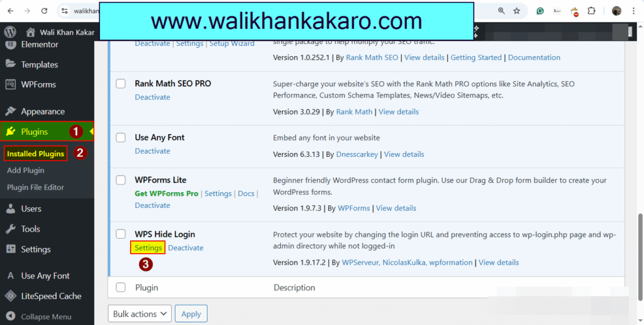The width and height of the screenshot is (644, 325).
Task: Deactivate Rank Math SEO PRO
Action: click(x=152, y=97)
